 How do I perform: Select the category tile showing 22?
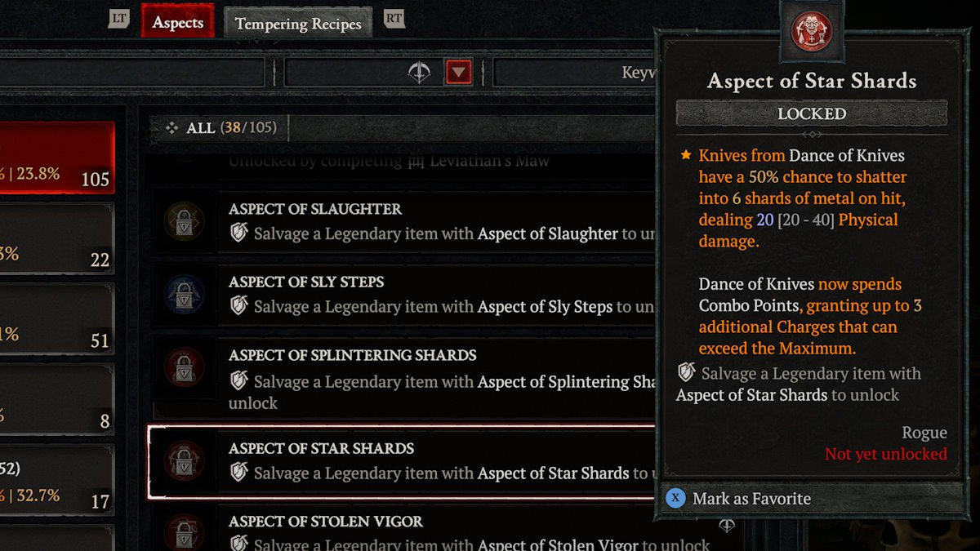pyautogui.click(x=57, y=238)
